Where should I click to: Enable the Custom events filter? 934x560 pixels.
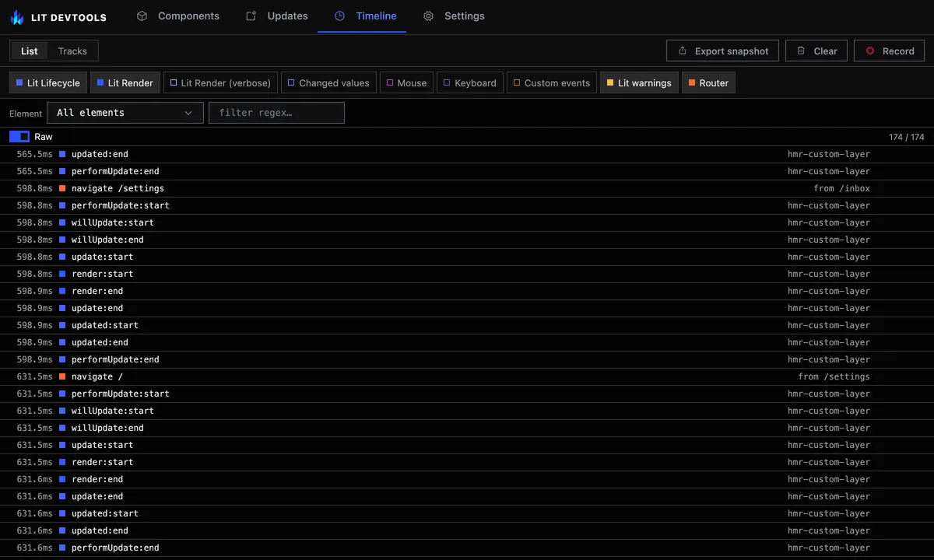tap(552, 83)
